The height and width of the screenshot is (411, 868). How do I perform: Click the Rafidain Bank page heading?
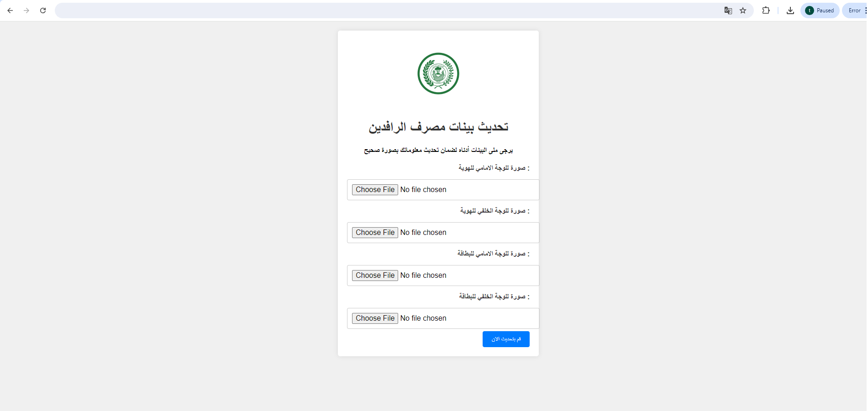click(438, 127)
